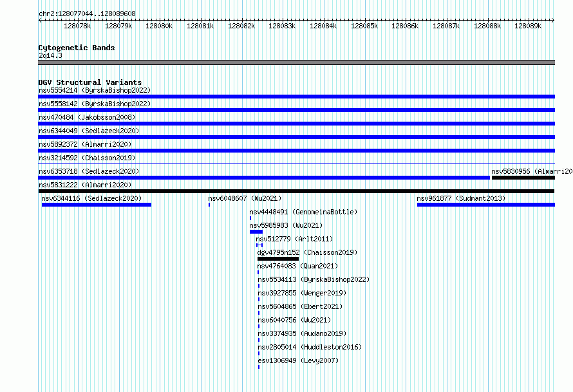Viewport: 573px width, 392px height.
Task: Click the blue bar under nsv6353718
Action: point(264,178)
